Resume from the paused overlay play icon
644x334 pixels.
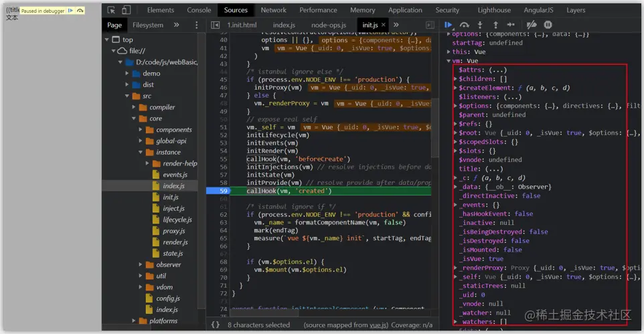pos(71,10)
